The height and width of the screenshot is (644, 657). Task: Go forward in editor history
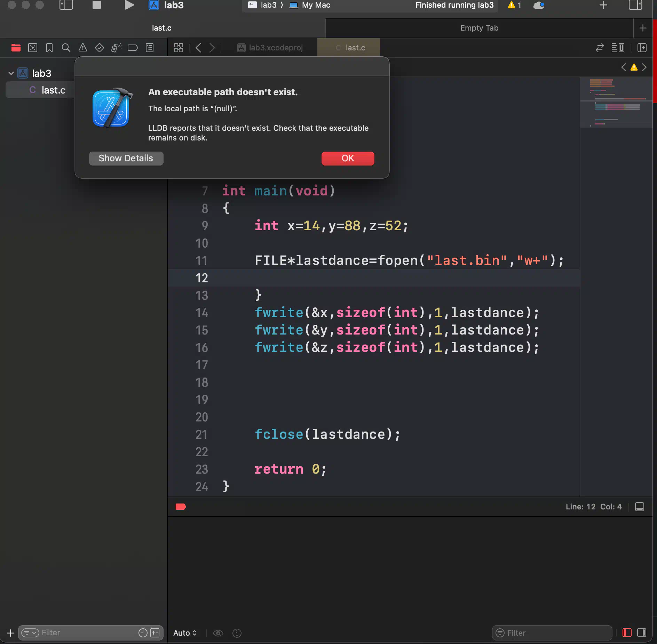point(212,48)
